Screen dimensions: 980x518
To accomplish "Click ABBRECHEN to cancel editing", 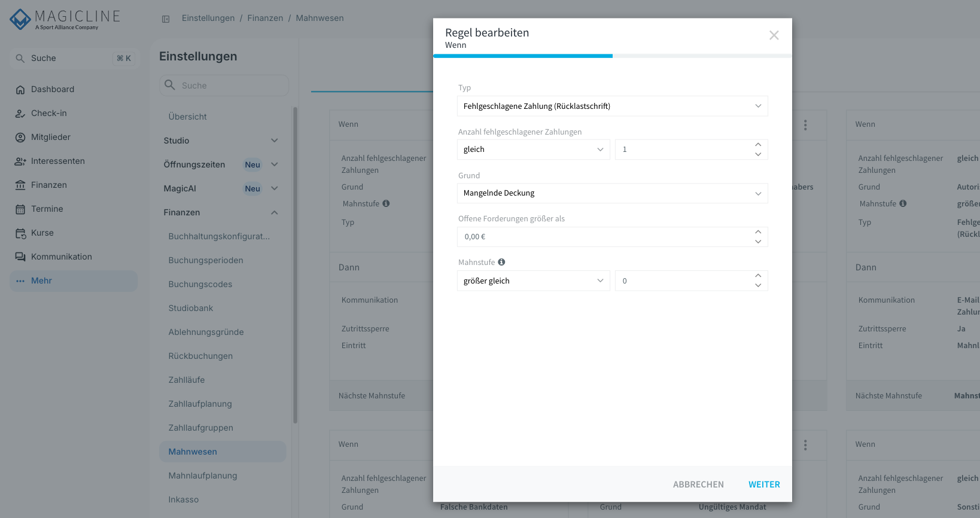I will tap(698, 485).
